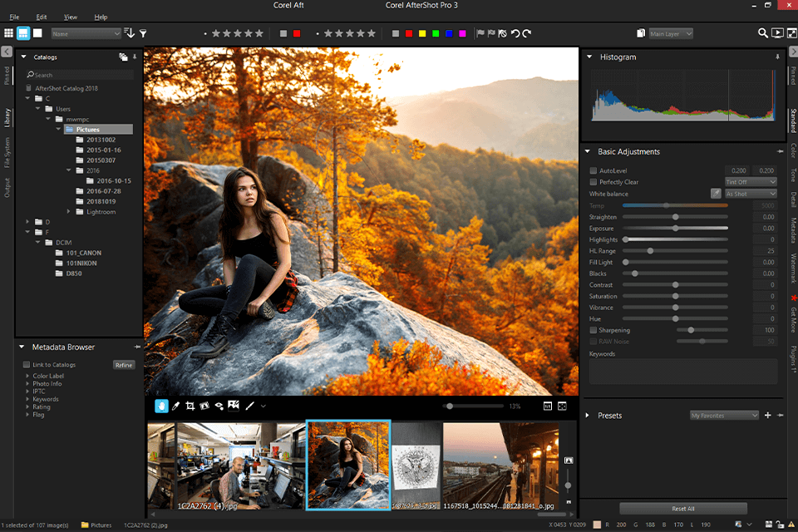Clear the flag on the image

(x=502, y=33)
